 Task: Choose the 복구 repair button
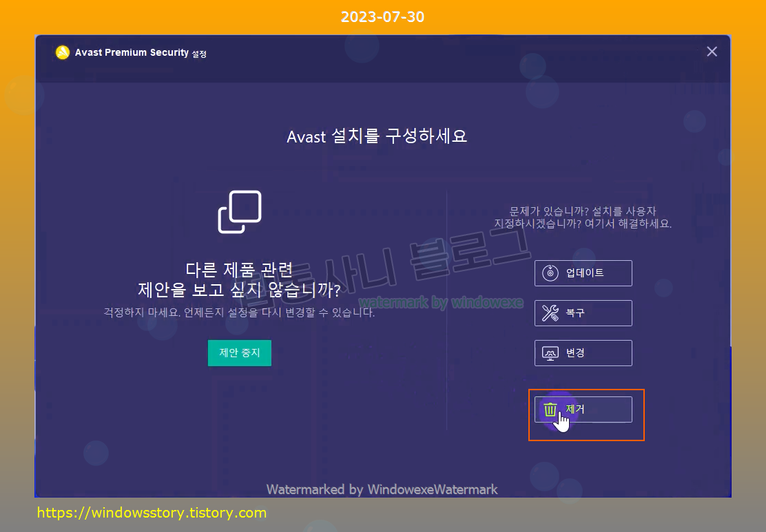tap(583, 313)
